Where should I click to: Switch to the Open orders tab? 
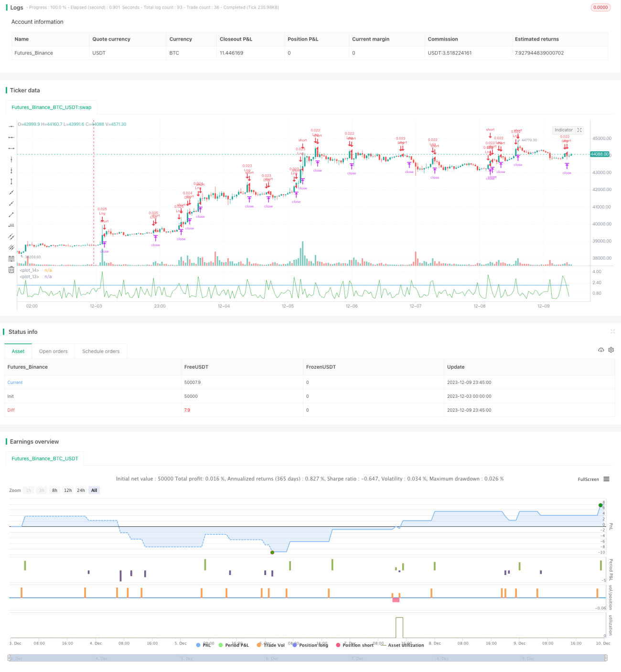[54, 351]
